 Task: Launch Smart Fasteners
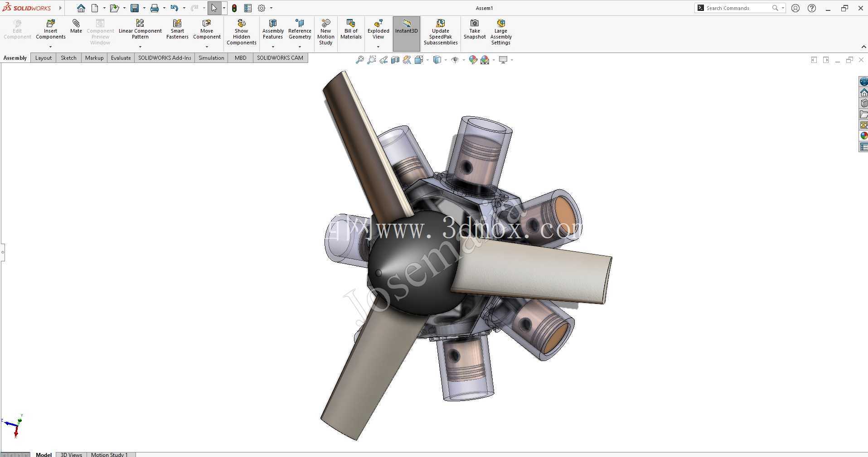coord(177,29)
